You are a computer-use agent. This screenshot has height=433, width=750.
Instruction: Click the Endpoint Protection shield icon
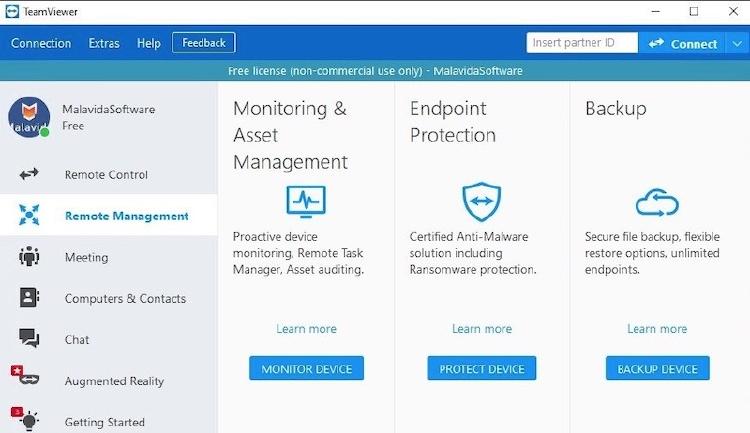click(481, 201)
